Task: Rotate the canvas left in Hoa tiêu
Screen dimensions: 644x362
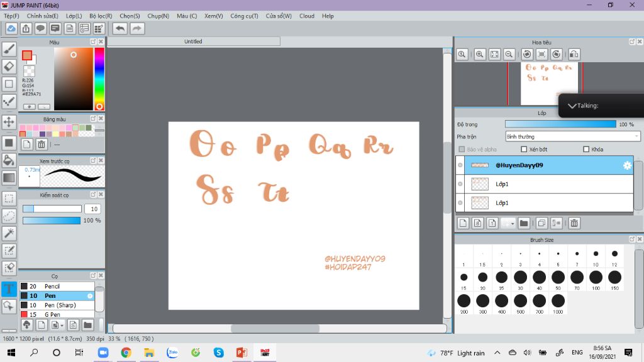Action: click(527, 54)
